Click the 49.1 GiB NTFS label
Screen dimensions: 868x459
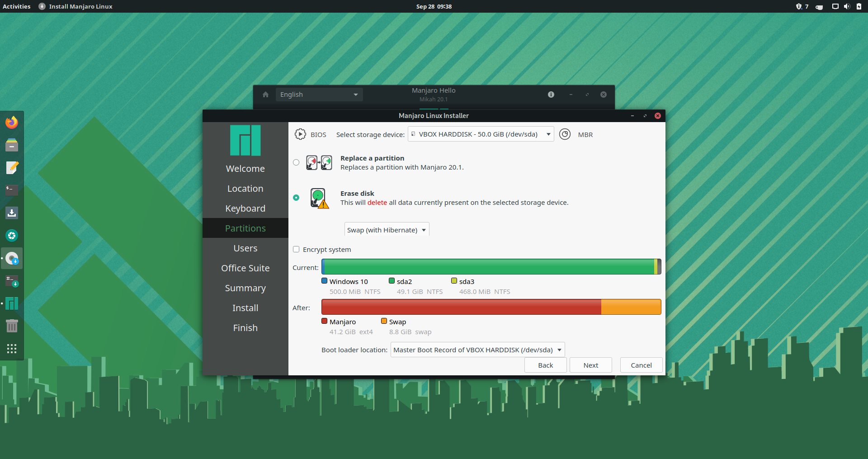[x=420, y=292]
